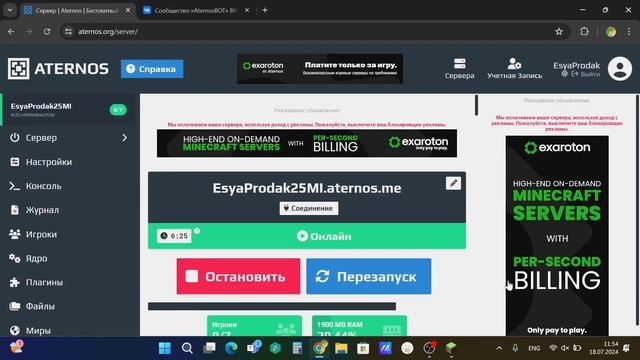The image size is (640, 360).
Task: Bookmark this page with the star icon
Action: click(559, 31)
